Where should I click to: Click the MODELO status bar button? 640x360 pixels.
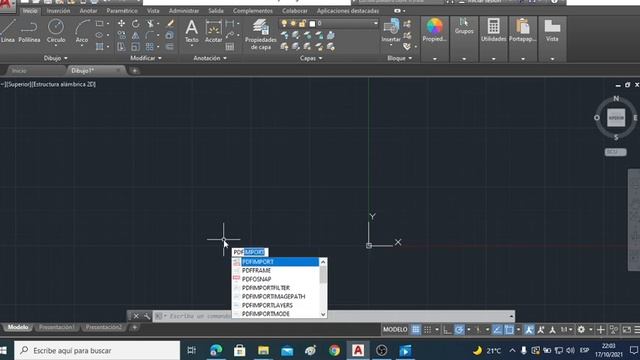[395, 329]
